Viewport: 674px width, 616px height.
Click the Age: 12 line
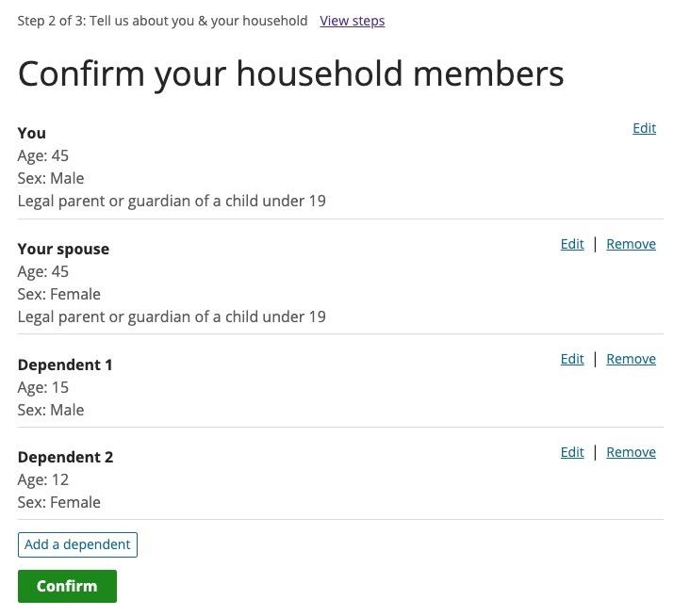tap(42, 479)
